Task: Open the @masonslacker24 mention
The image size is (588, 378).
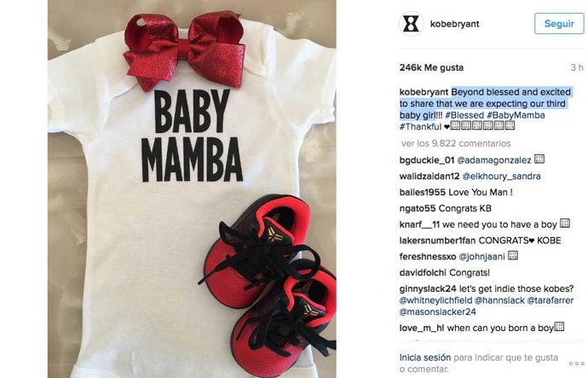Action: click(x=438, y=312)
